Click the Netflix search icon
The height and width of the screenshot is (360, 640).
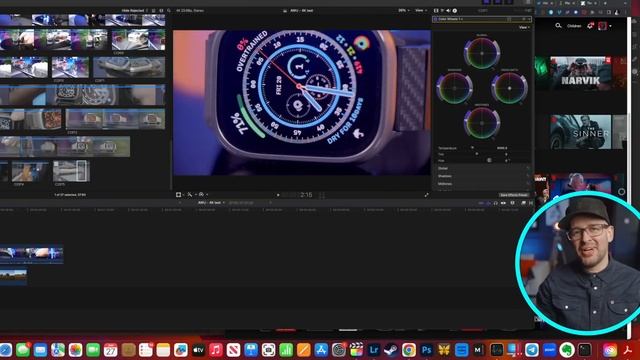point(558,26)
